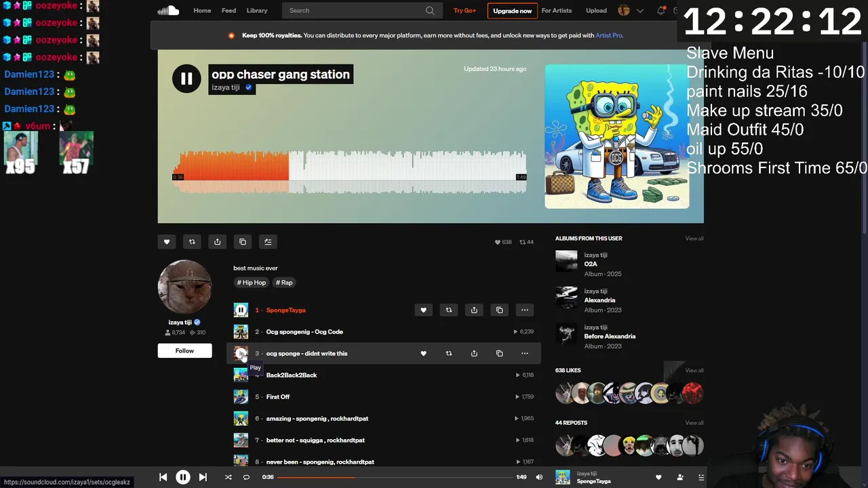
Task: Click the Try Go+ link
Action: pos(465,10)
